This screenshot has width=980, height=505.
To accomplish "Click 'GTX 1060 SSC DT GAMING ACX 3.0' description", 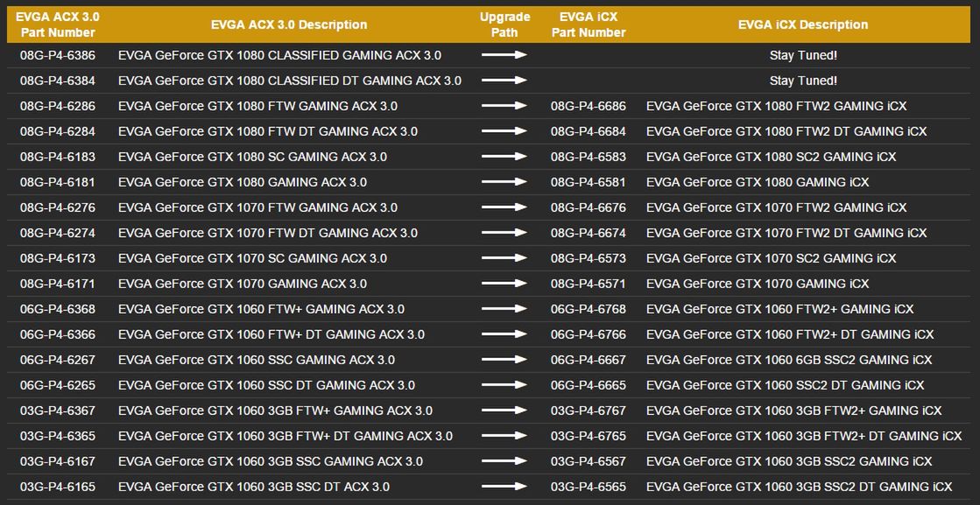I will pyautogui.click(x=266, y=385).
